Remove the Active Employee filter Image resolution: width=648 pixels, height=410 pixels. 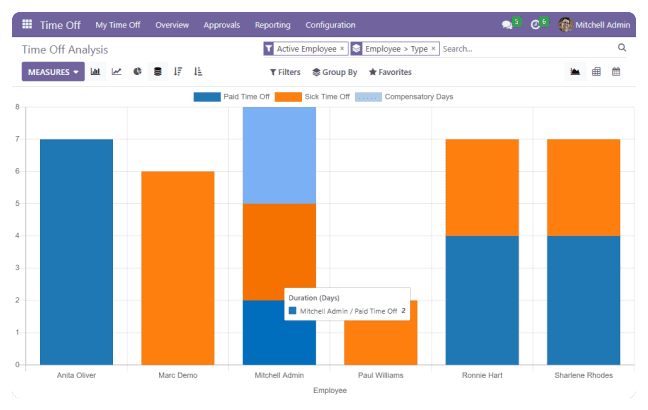(342, 48)
